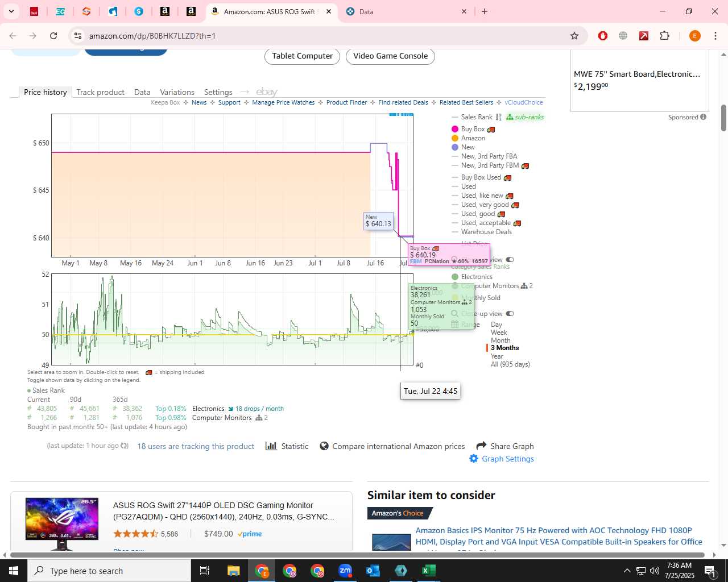
Task: Toggle Used, like new in the legend
Action: pyautogui.click(x=482, y=196)
